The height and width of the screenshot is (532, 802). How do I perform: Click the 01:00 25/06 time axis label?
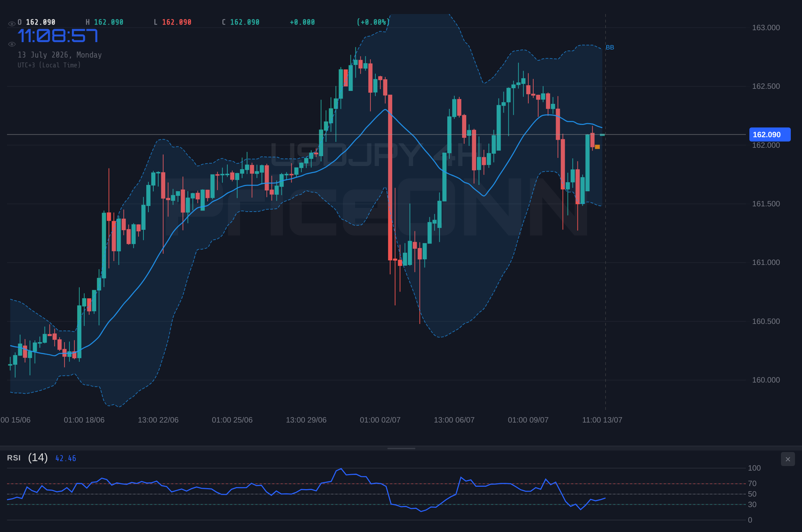pyautogui.click(x=232, y=420)
